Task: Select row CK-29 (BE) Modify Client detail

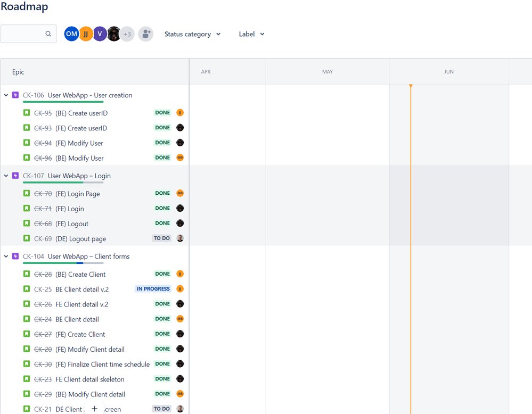Action: [x=95, y=394]
